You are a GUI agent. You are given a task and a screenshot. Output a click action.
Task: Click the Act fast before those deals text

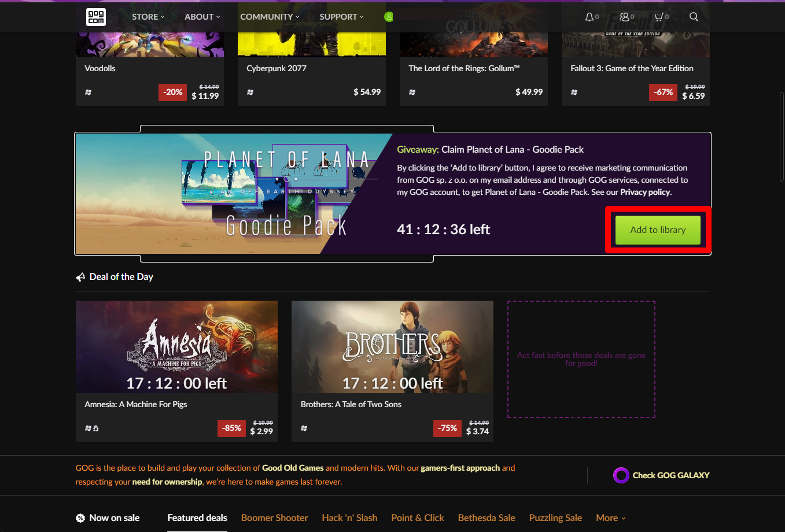pos(581,359)
